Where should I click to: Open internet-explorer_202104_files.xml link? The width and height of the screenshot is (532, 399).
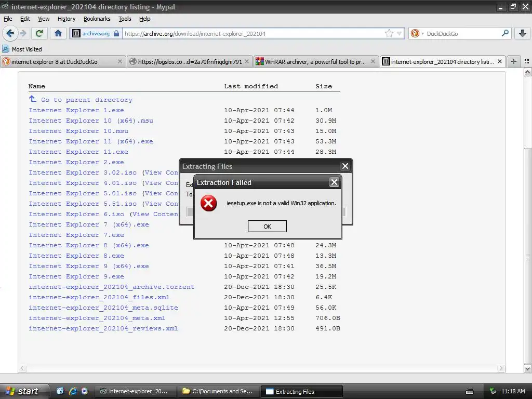pyautogui.click(x=99, y=297)
